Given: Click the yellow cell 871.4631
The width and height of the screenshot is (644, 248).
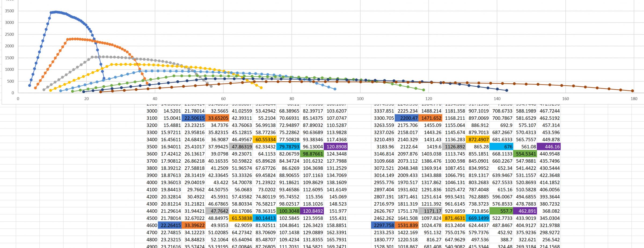Looking at the screenshot, I should (x=454, y=218).
